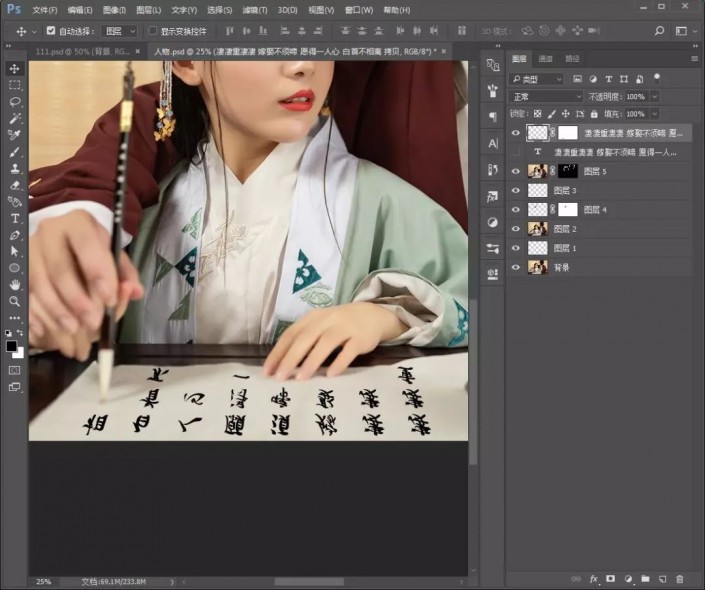Select the Horizontal Type tool
Viewport: 705px width, 590px height.
14,219
